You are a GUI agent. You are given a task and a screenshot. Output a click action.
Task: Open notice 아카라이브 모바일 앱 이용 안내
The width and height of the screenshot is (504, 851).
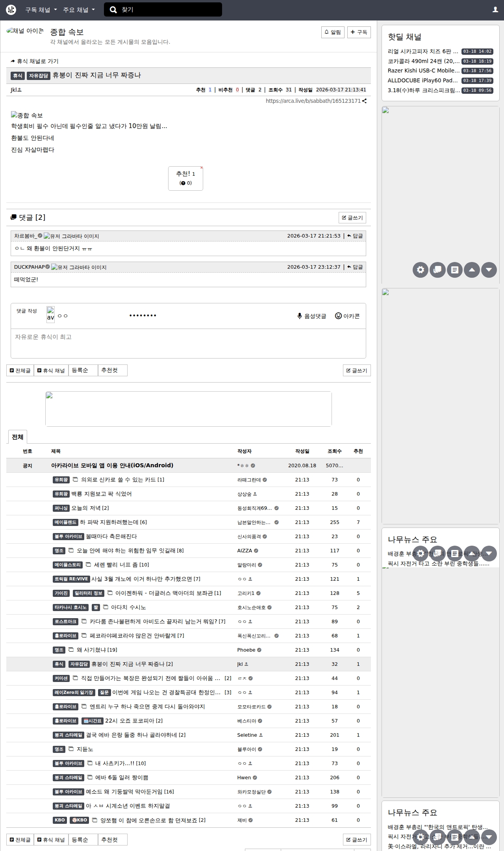coord(112,465)
